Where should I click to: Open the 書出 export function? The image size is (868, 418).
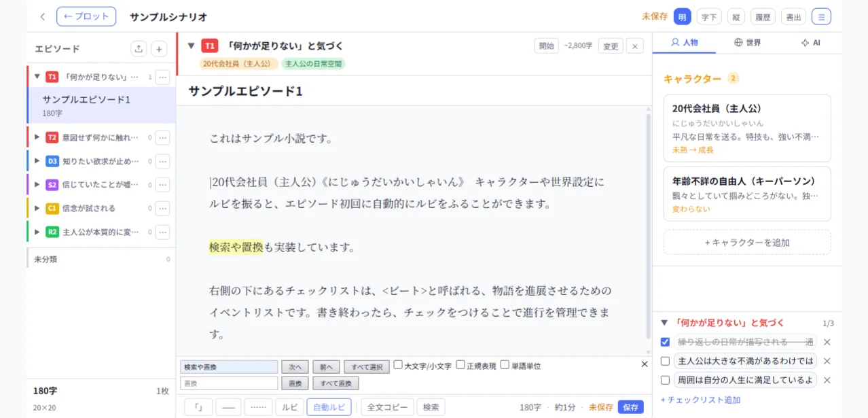tap(793, 16)
